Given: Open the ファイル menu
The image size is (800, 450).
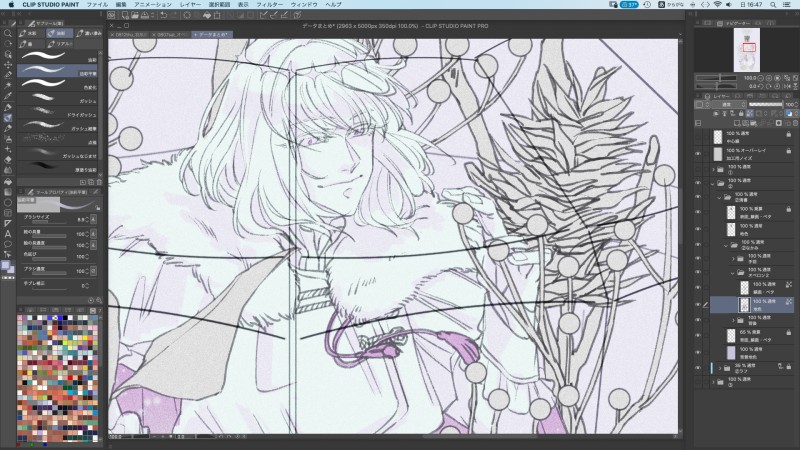Looking at the screenshot, I should 97,5.
